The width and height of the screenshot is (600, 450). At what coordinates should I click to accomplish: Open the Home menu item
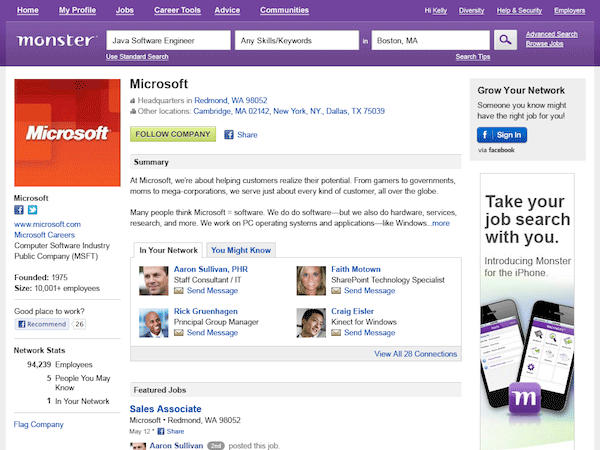28,10
